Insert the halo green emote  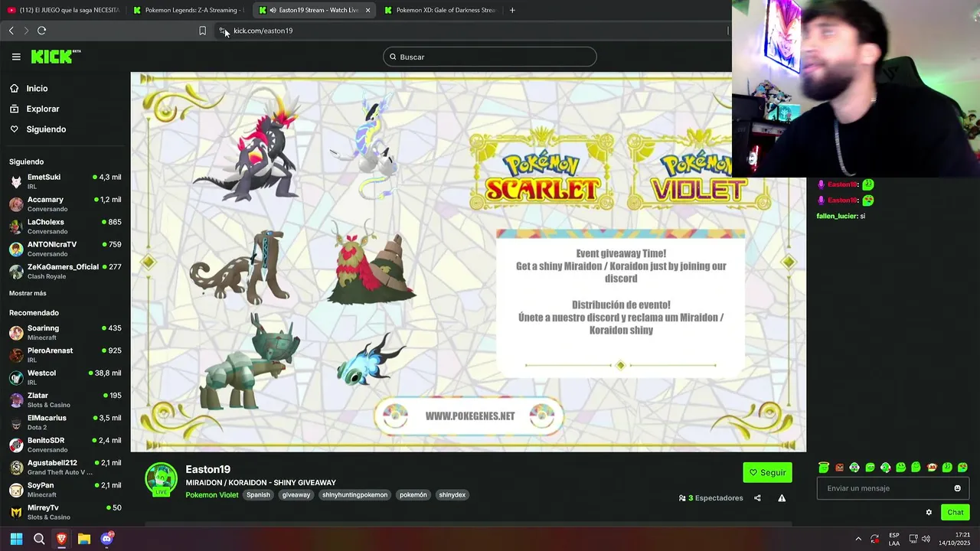point(824,467)
